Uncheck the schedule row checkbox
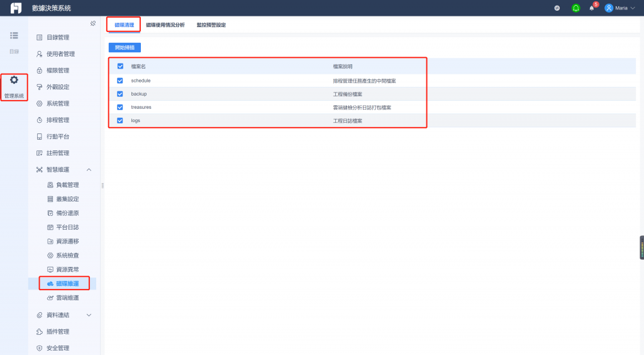Viewport: 644px width, 355px height. tap(120, 81)
